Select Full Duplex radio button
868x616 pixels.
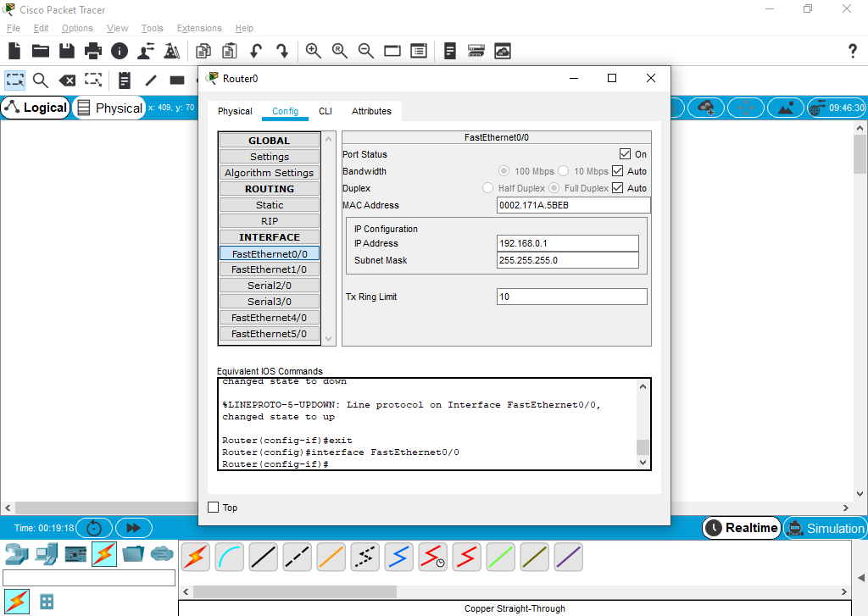click(x=554, y=188)
